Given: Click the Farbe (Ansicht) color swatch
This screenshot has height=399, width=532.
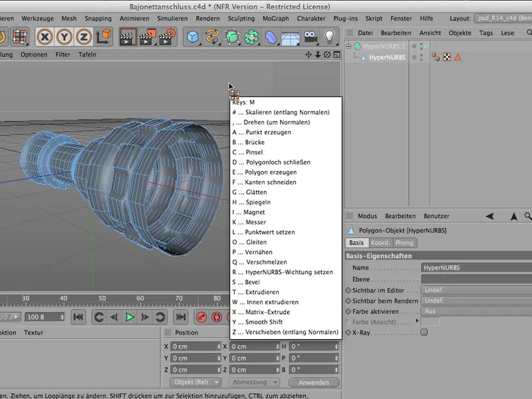Looking at the screenshot, I should pyautogui.click(x=430, y=322).
